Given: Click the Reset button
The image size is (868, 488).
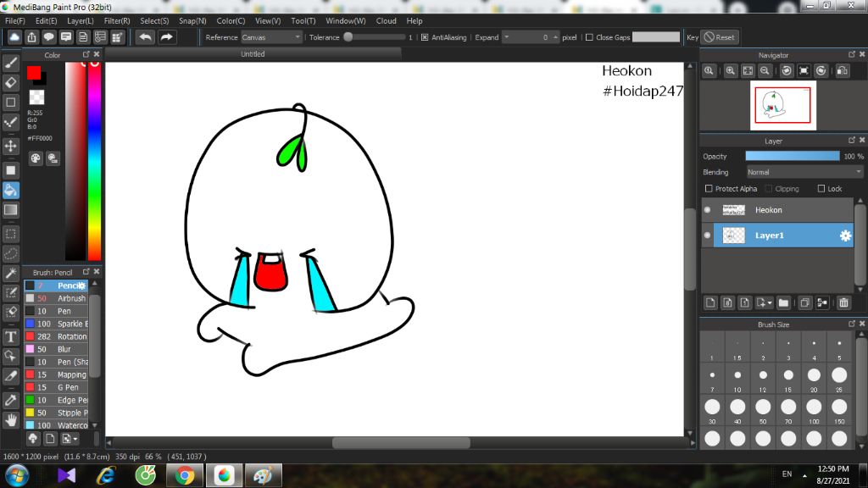Looking at the screenshot, I should 720,37.
